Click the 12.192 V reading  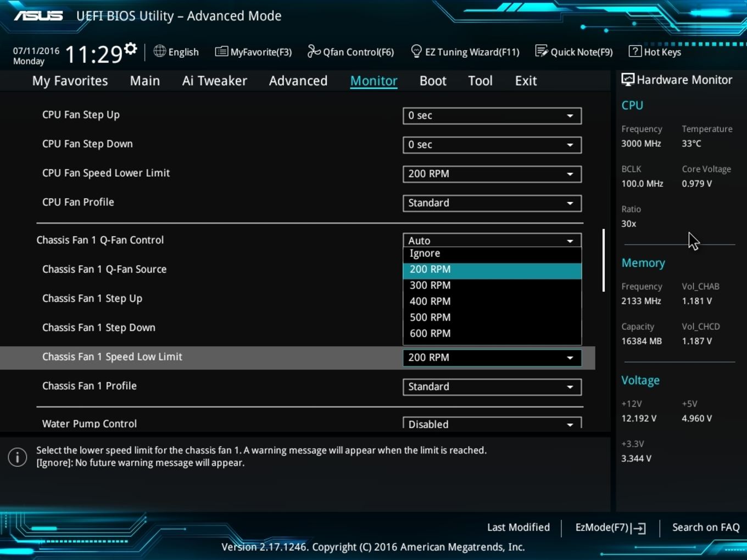[639, 418]
